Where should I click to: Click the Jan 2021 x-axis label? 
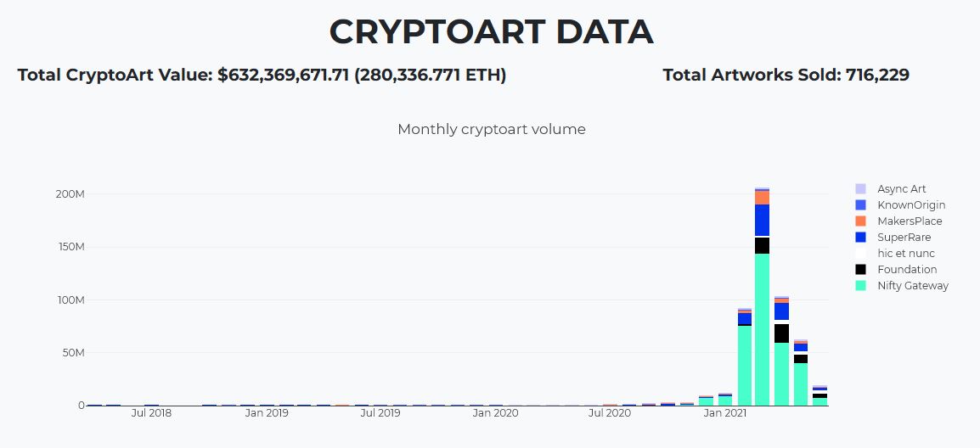pos(724,413)
